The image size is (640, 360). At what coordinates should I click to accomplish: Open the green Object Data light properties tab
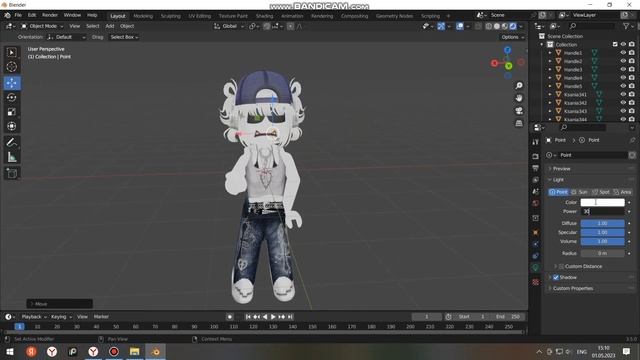536,267
